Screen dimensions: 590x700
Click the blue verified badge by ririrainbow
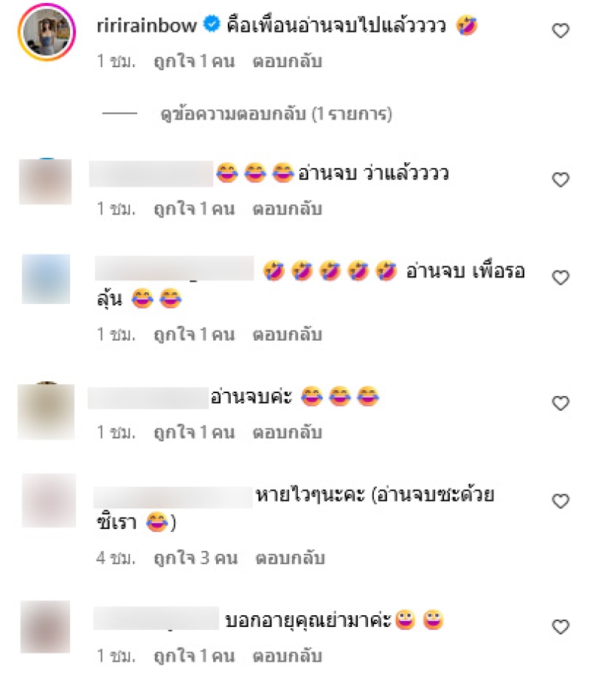(x=212, y=24)
